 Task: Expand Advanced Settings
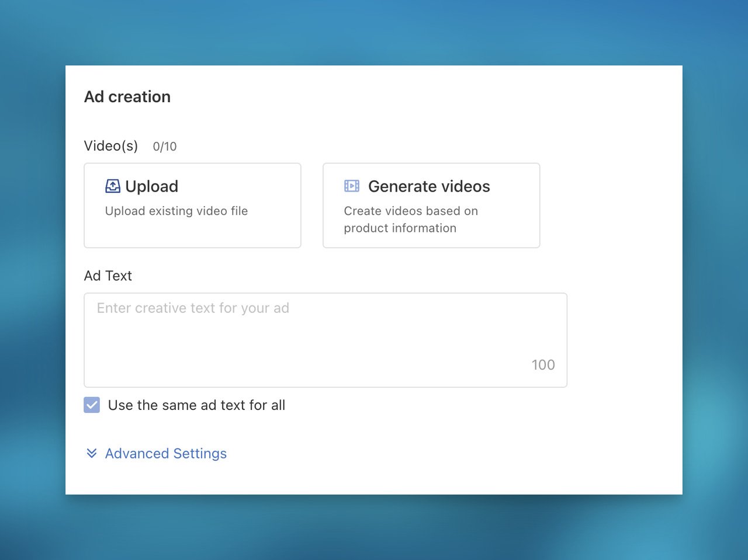[156, 453]
